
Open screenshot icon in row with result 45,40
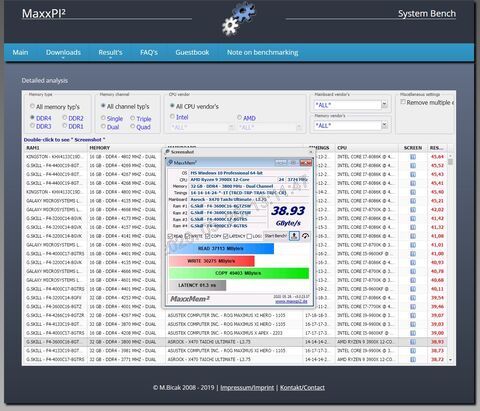(x=413, y=192)
